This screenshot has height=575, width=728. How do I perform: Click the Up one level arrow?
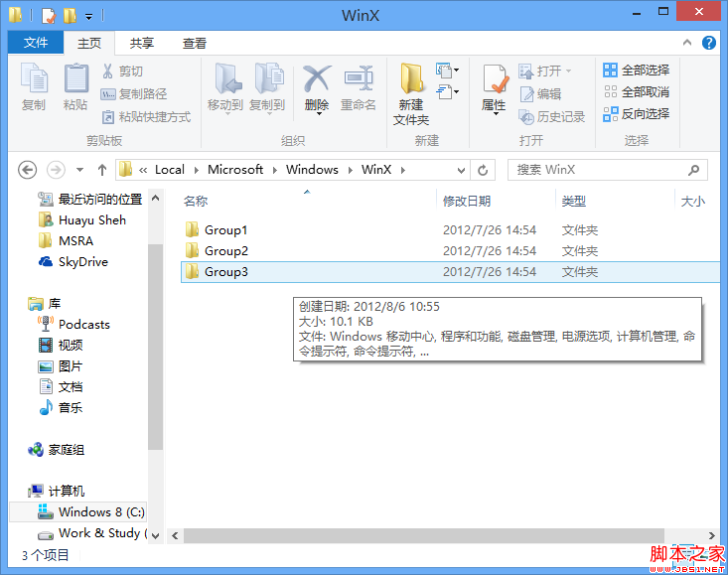[x=102, y=170]
